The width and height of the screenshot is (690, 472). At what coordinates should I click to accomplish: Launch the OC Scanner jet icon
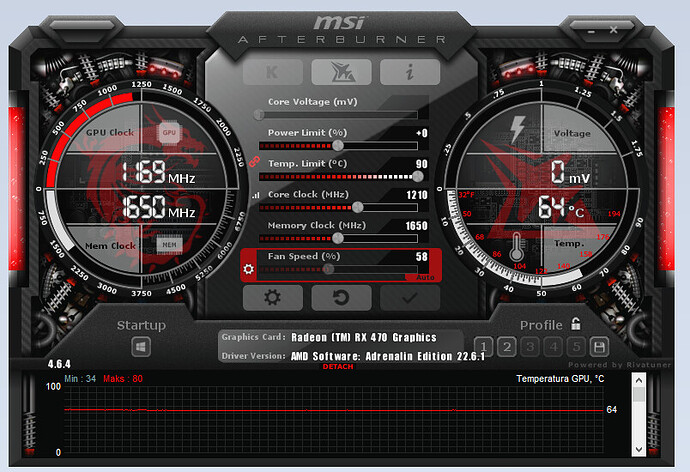[x=341, y=72]
